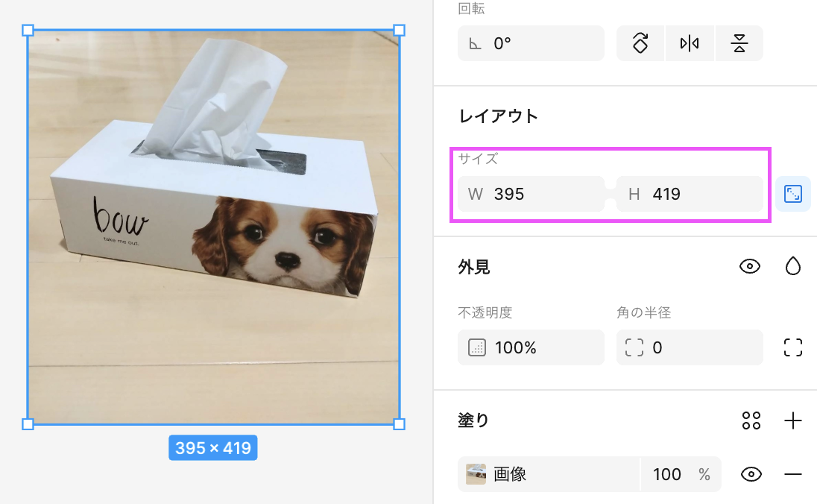Image resolution: width=817 pixels, height=504 pixels.
Task: Click the opacity field showing 100%
Action: click(531, 347)
